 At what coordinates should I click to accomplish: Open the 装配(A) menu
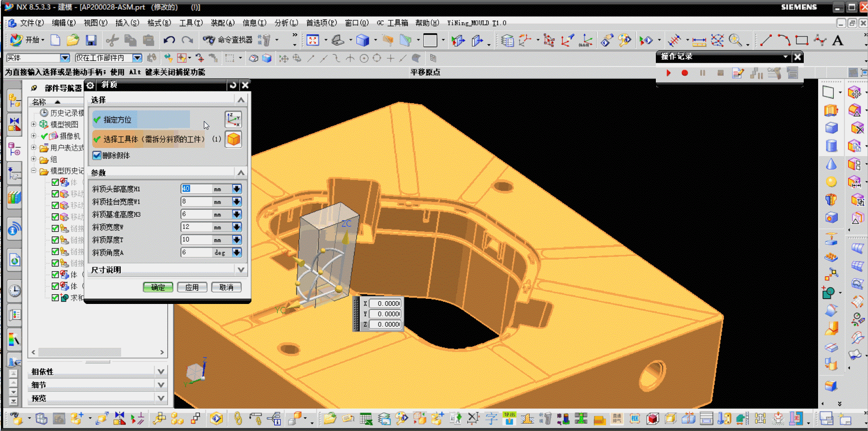(x=222, y=23)
